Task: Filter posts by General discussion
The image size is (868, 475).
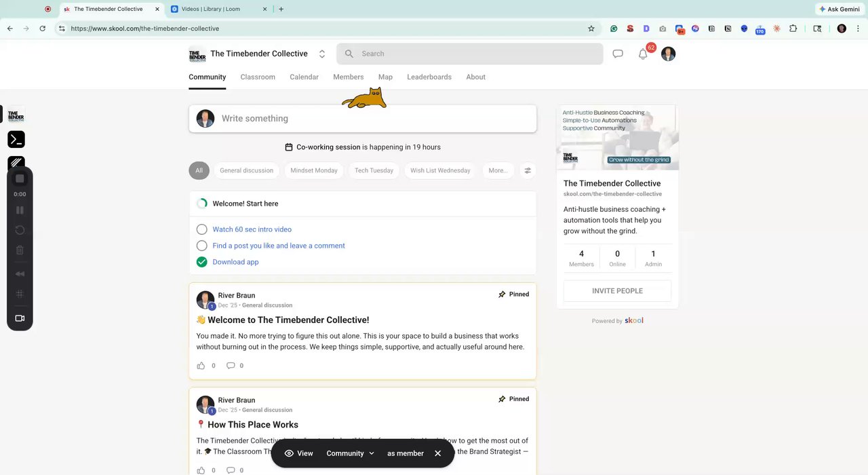Action: coord(247,170)
